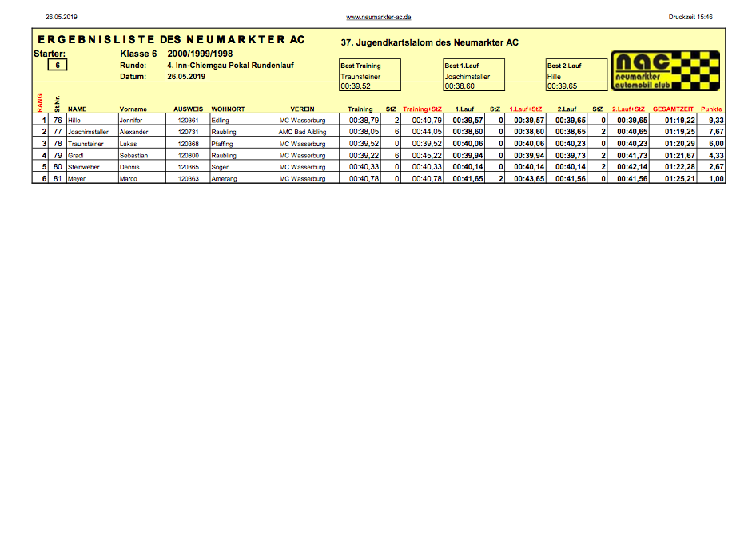Viewport: 756px width, 533px height.
Task: Click the name Steinweber
Action: click(84, 167)
